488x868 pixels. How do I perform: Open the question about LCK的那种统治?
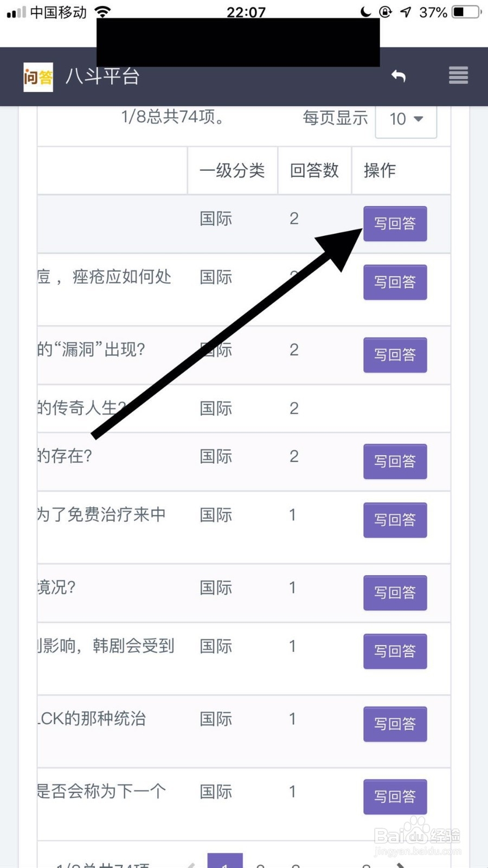point(92,719)
